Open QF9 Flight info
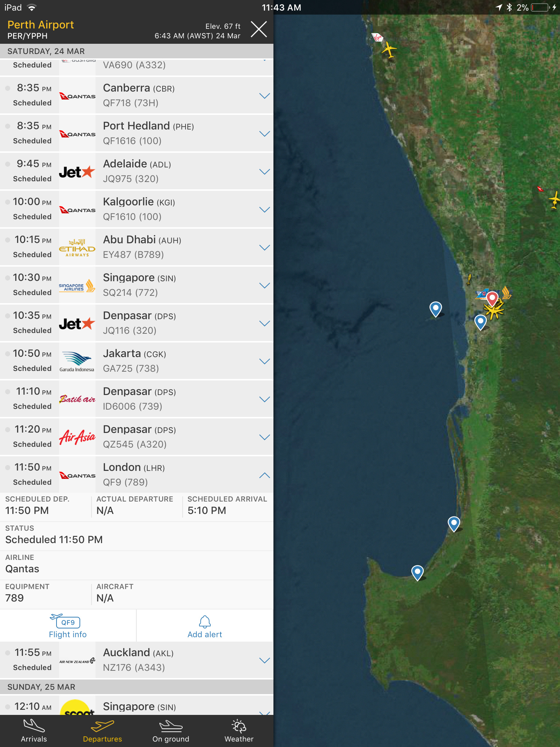Image resolution: width=560 pixels, height=747 pixels. click(68, 626)
